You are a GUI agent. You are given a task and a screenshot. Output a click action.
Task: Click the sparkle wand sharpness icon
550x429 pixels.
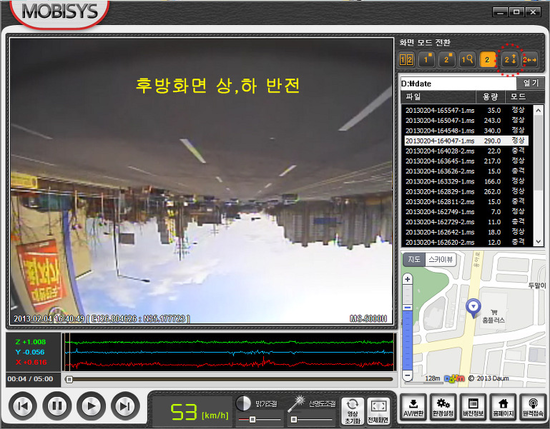(x=296, y=404)
